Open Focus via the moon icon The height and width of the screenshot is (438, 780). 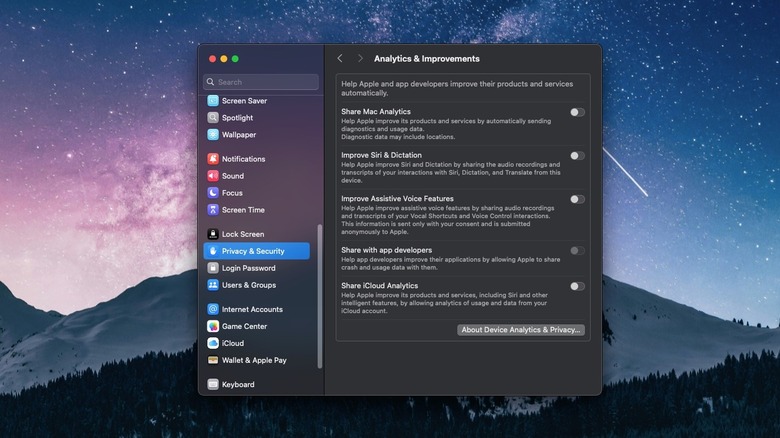point(213,193)
